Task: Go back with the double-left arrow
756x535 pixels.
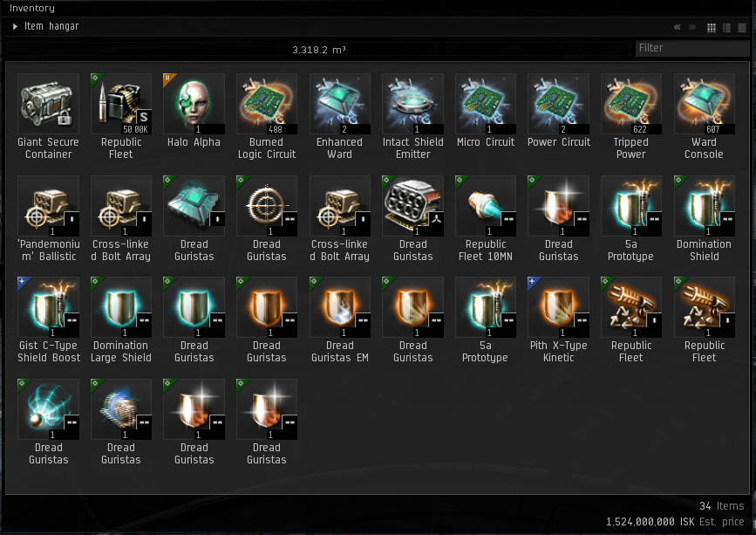Action: click(677, 28)
